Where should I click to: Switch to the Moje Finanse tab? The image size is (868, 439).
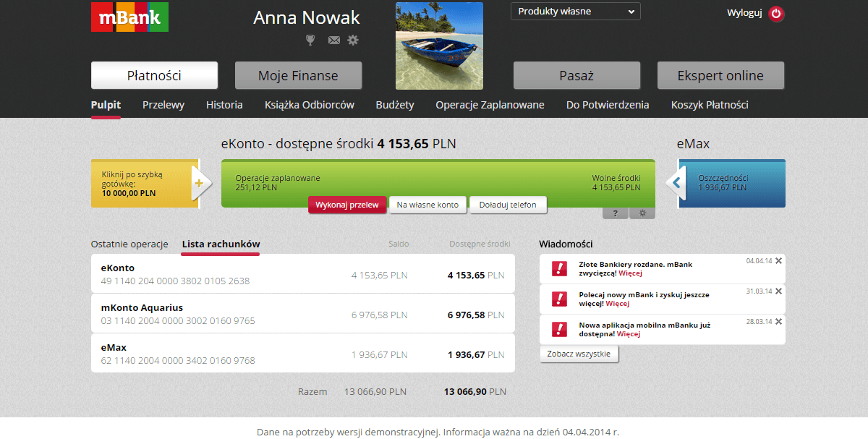[x=298, y=75]
